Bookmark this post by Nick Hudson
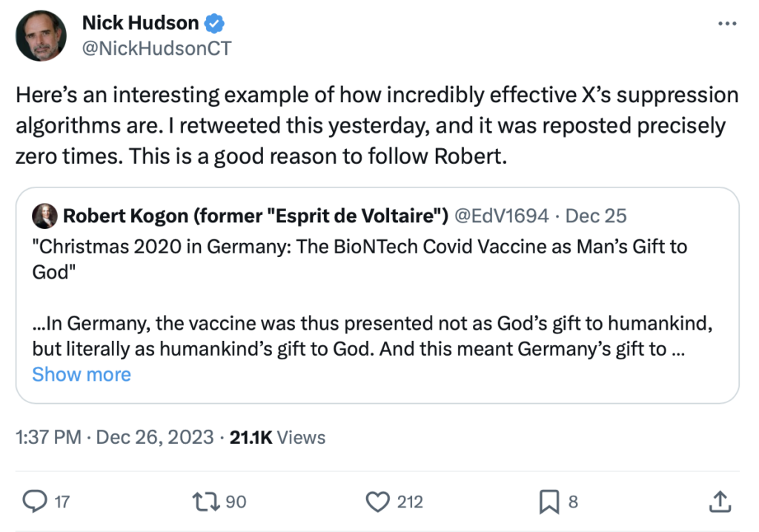The image size is (759, 532). [x=548, y=502]
